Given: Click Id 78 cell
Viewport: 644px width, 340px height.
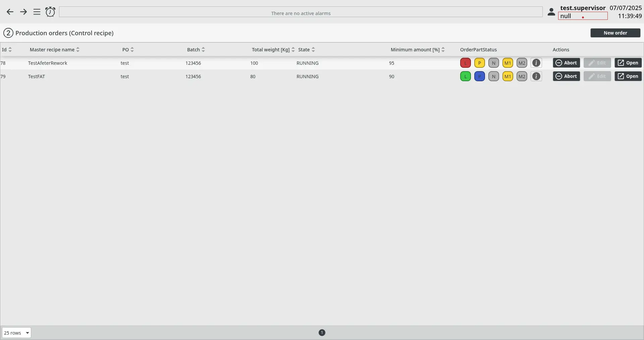Looking at the screenshot, I should pyautogui.click(x=3, y=63).
